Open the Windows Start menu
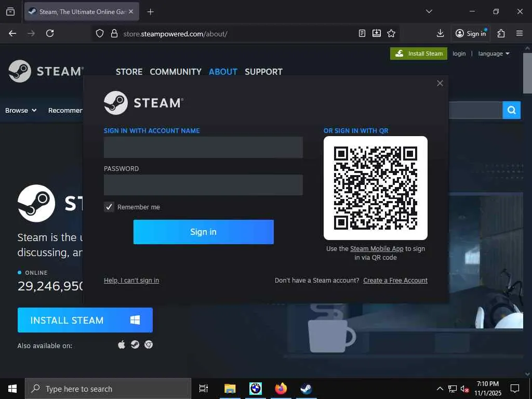Screen dimensions: 532x399 [12, 389]
